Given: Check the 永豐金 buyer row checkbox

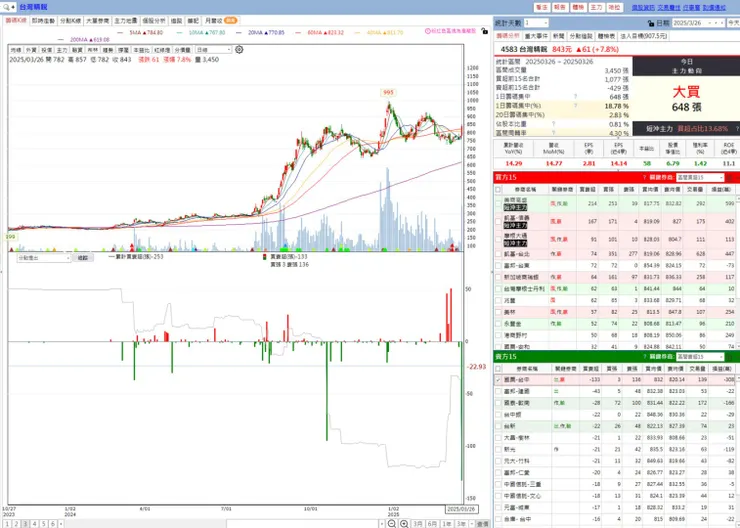Looking at the screenshot, I should coord(498,324).
